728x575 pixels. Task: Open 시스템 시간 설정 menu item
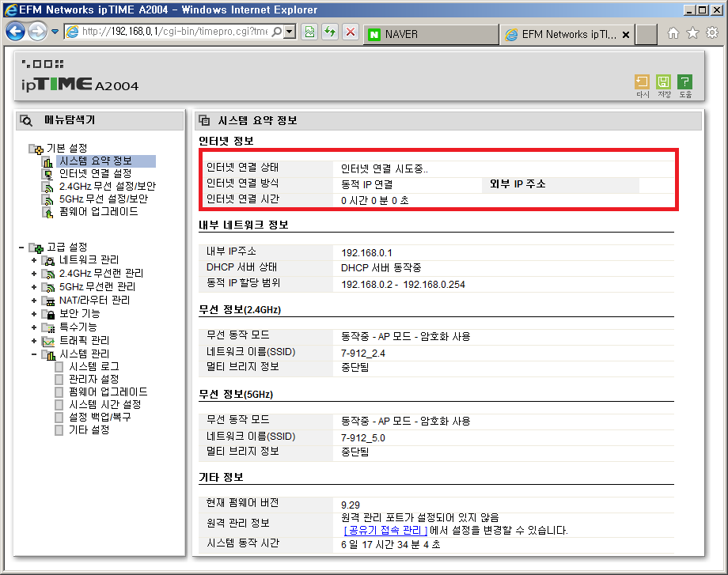(105, 405)
